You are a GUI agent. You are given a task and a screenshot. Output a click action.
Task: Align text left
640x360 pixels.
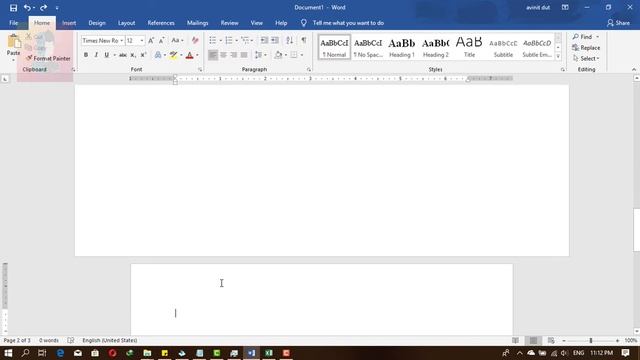pos(213,55)
